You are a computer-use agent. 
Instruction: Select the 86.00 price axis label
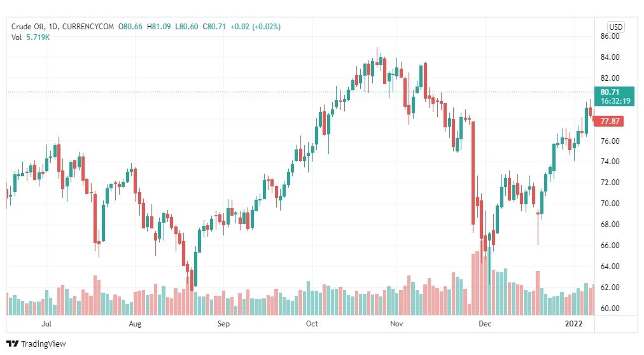[610, 36]
